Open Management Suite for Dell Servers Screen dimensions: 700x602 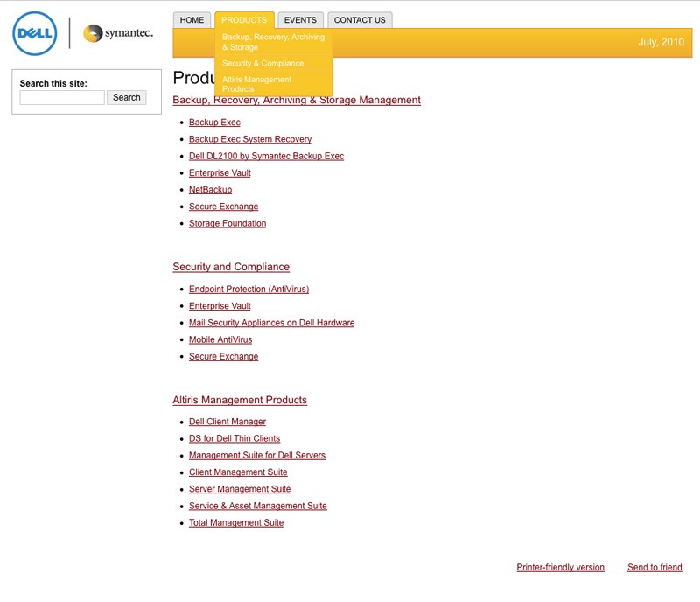point(257,456)
